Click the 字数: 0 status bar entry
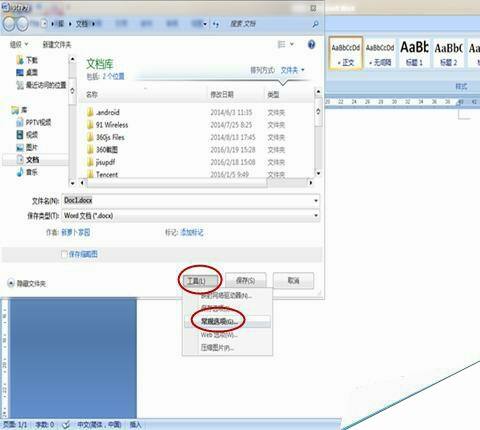The image size is (480, 430). click(45, 425)
